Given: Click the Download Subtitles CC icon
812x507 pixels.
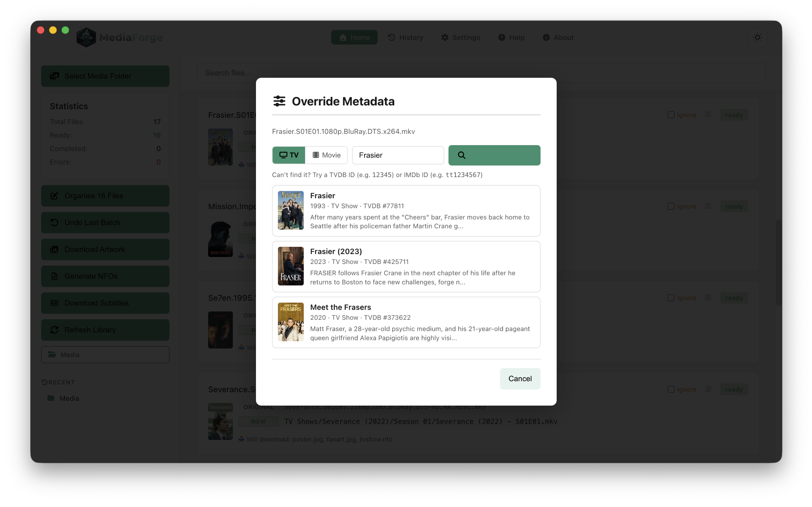Looking at the screenshot, I should [x=55, y=303].
